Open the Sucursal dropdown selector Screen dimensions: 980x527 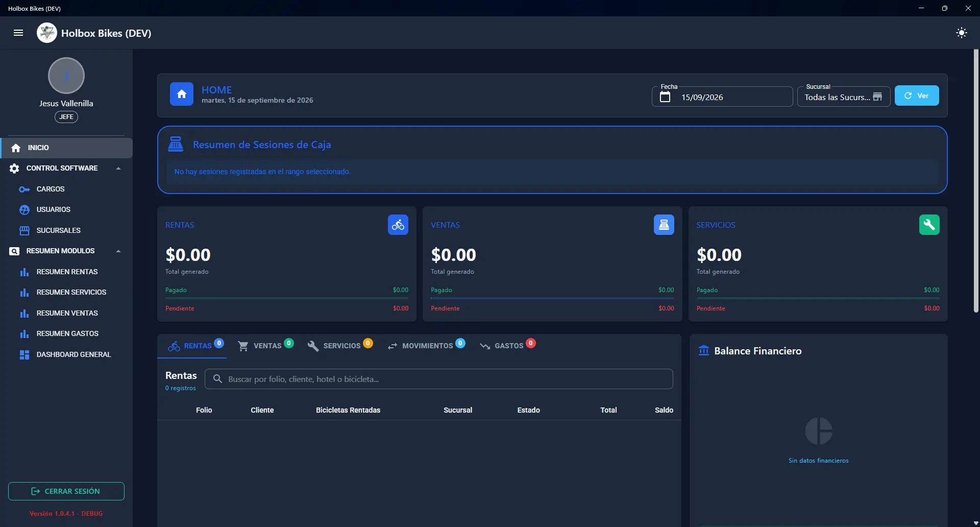(844, 97)
